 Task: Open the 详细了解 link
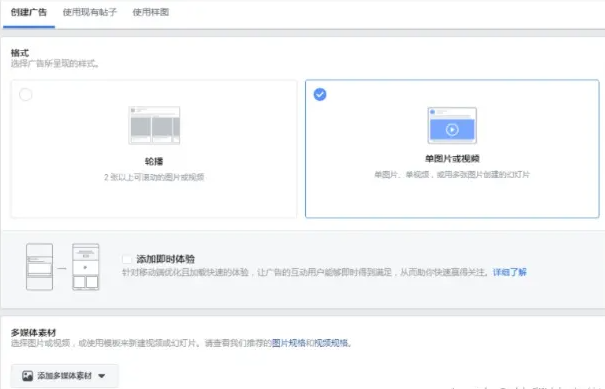[x=509, y=272]
